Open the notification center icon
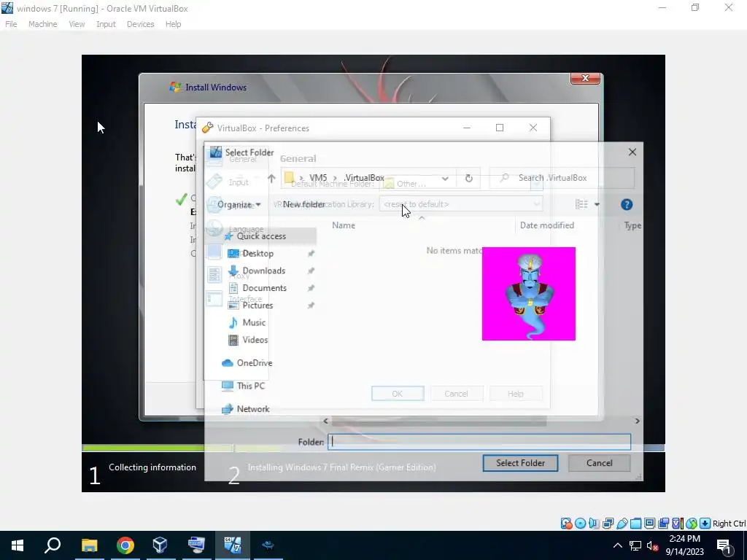Image resolution: width=747 pixels, height=560 pixels. coord(724,546)
